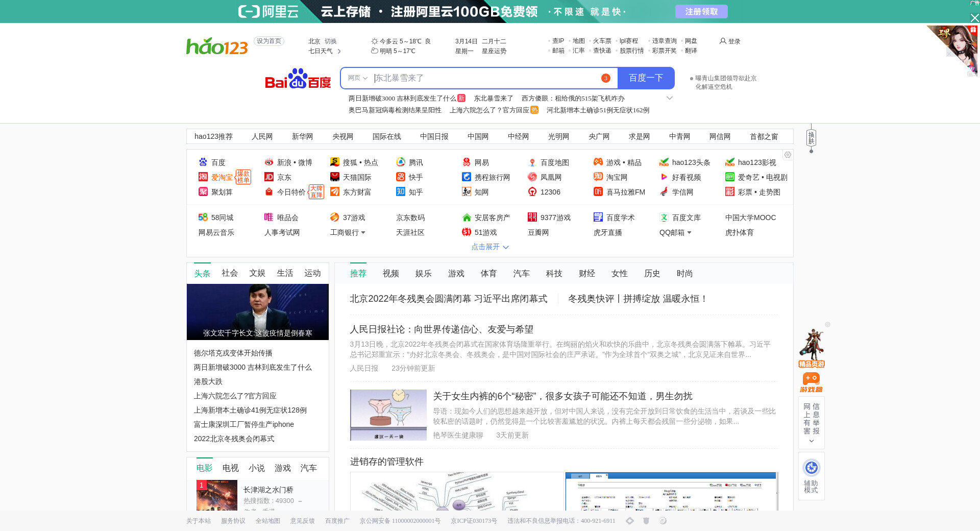Click the 游戏盒 game controller icon
This screenshot has height=531, width=980.
point(811,379)
